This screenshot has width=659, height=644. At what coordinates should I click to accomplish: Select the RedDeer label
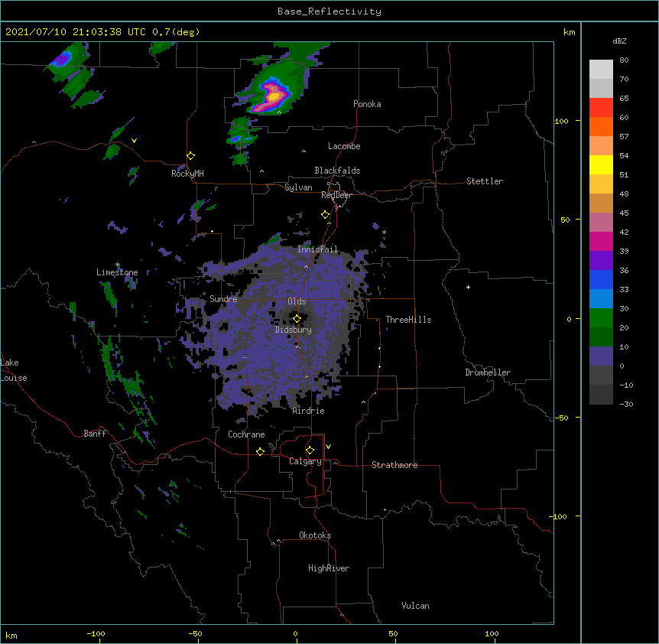[x=336, y=195]
